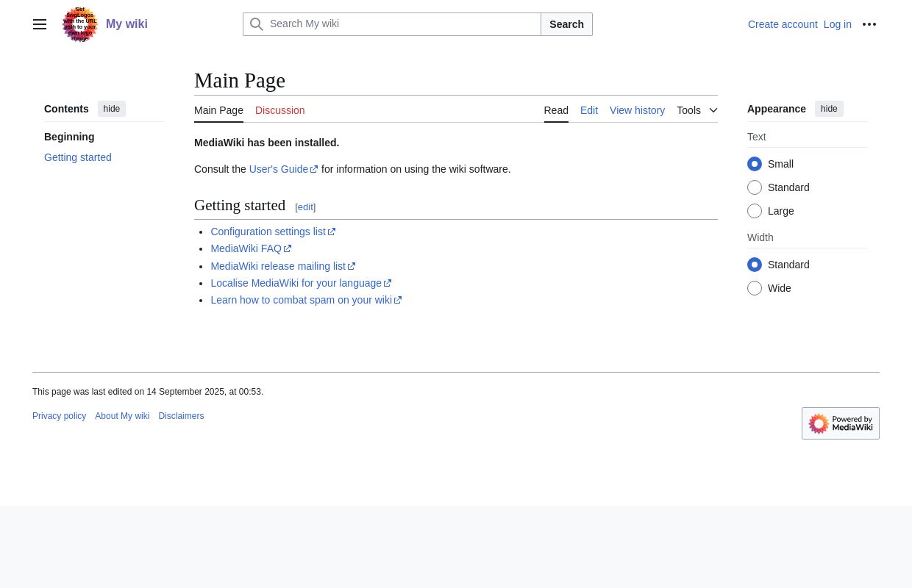Click inside the Search My wiki field
The width and height of the screenshot is (912, 588).
(x=402, y=24)
